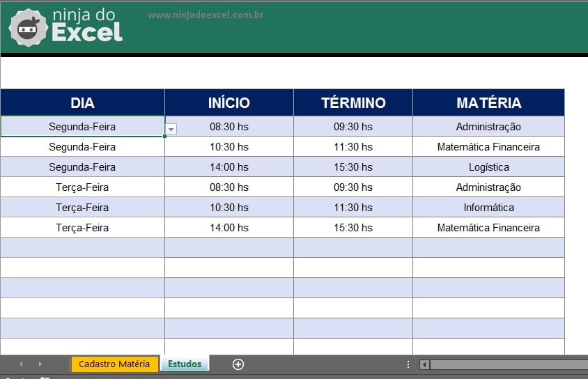This screenshot has height=379, width=588.
Task: Select Segunda-Feira cell in the 10:30 hs row
Action: click(x=82, y=146)
